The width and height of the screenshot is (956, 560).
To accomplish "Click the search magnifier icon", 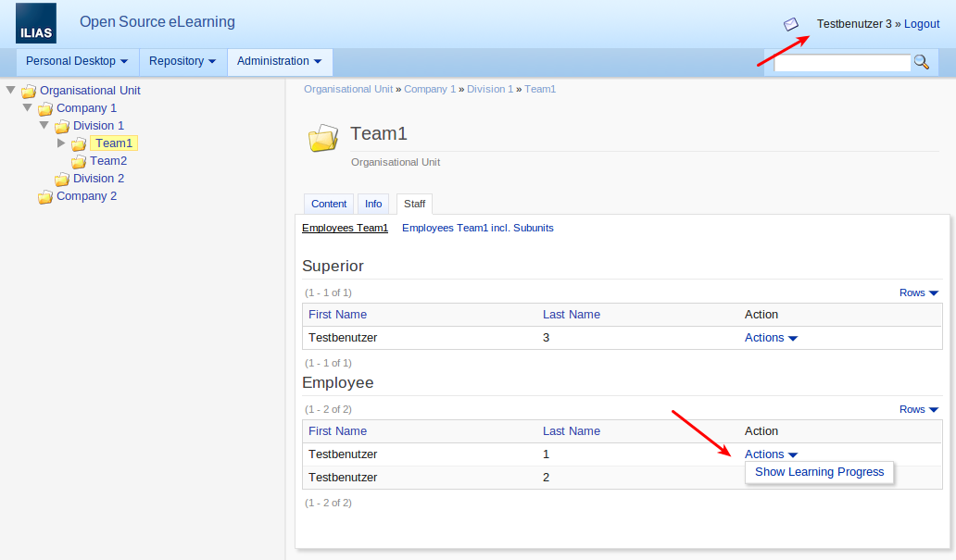I will point(921,62).
